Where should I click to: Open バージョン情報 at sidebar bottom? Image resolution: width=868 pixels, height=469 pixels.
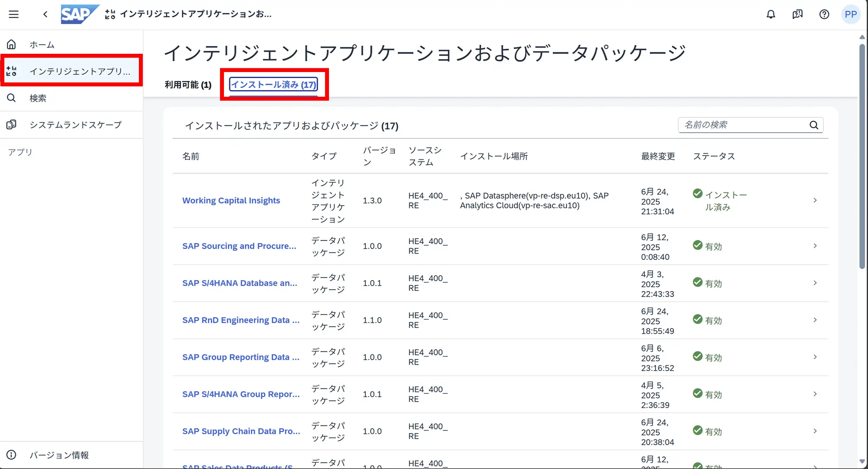pos(59,455)
